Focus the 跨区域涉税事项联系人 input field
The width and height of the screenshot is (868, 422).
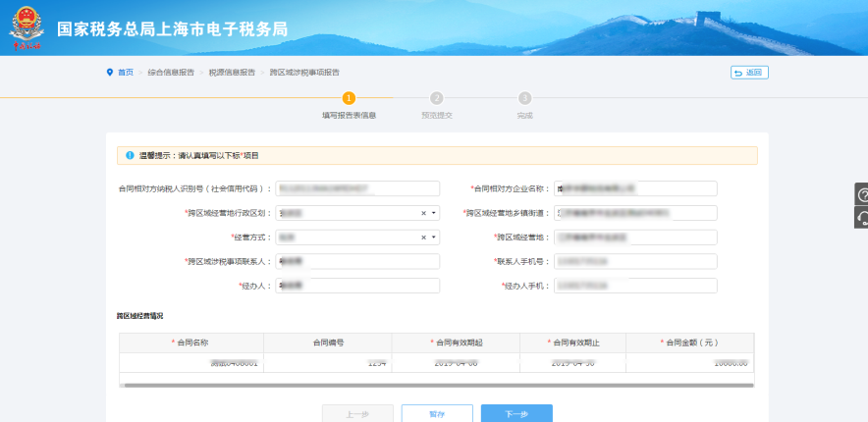click(x=357, y=262)
